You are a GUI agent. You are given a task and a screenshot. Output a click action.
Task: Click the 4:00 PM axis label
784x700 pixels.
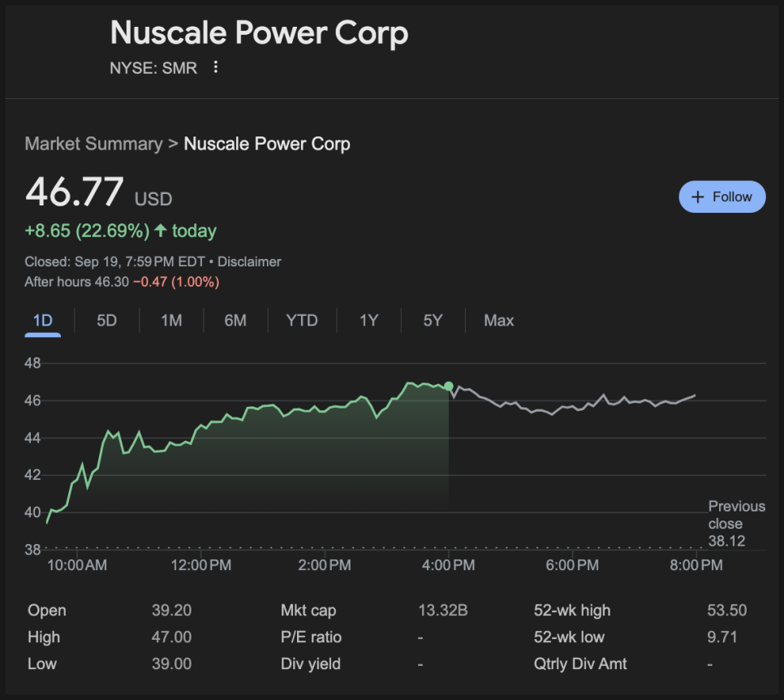[449, 565]
